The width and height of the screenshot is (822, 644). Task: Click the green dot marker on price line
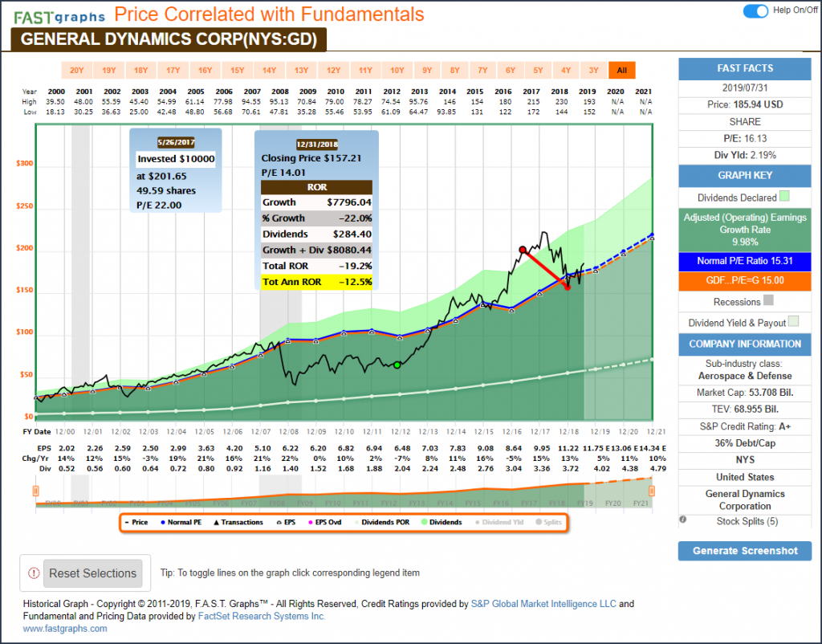(x=397, y=365)
